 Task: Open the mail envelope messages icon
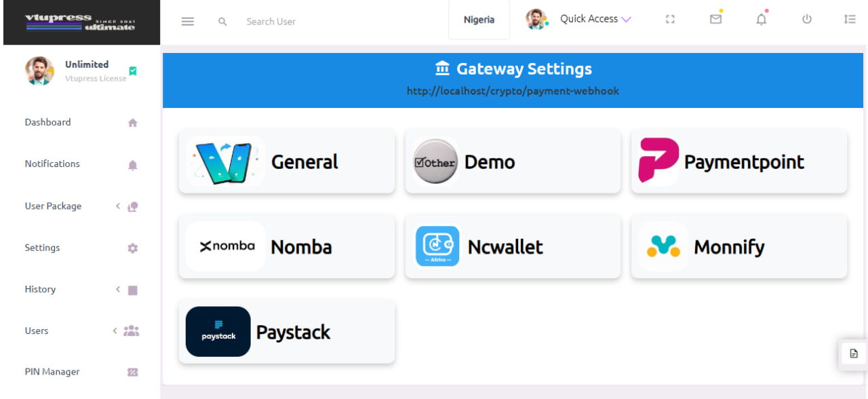click(715, 20)
